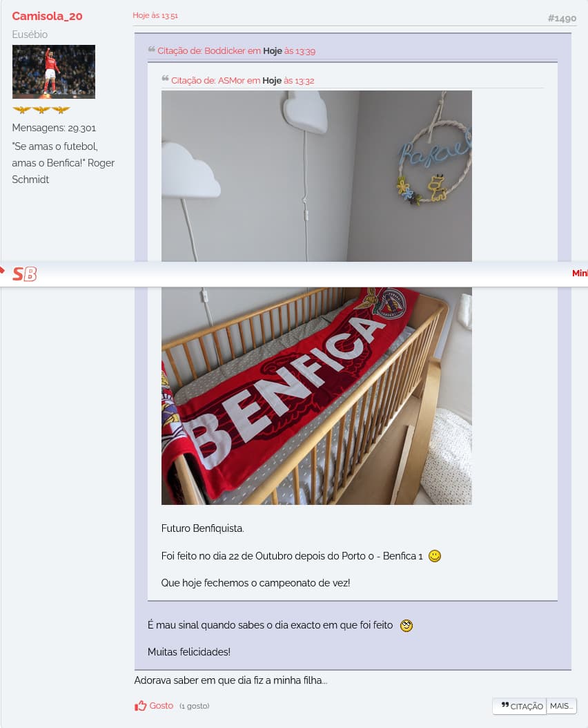The width and height of the screenshot is (588, 728).
Task: Open Camisola_20's avatar picture
Action: tap(54, 72)
